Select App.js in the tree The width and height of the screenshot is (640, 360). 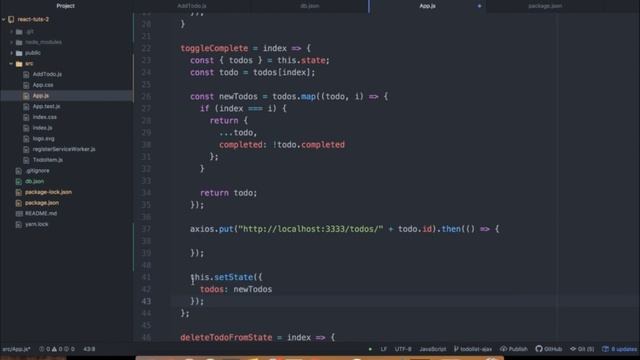point(41,96)
